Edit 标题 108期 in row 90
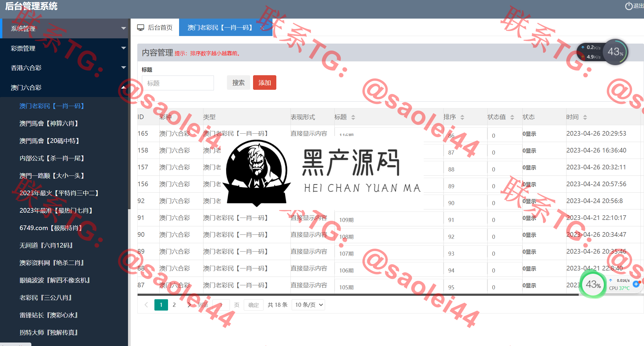Screen dimensions: 644x346 coord(388,236)
